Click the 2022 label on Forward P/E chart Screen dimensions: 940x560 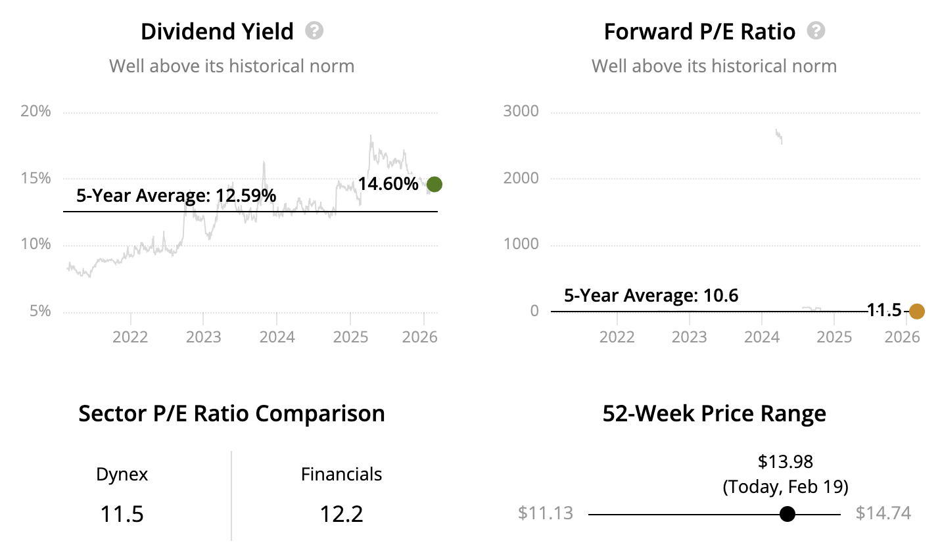pos(617,337)
